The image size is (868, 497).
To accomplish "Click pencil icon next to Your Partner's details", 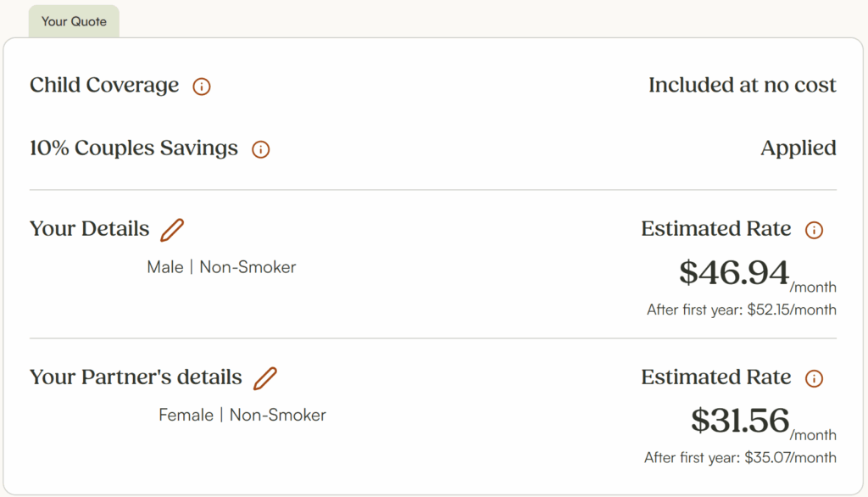I will pyautogui.click(x=265, y=378).
